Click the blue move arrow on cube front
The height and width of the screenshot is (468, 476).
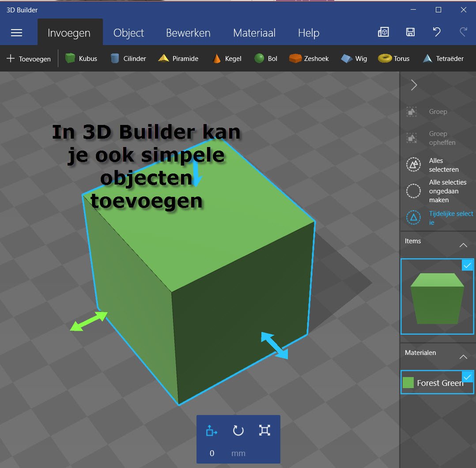click(275, 345)
